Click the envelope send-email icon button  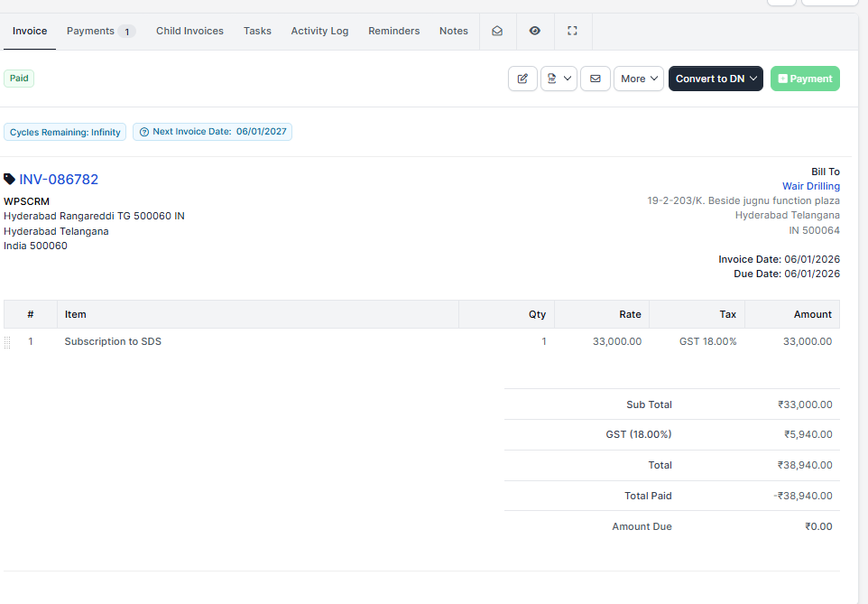[x=595, y=79]
